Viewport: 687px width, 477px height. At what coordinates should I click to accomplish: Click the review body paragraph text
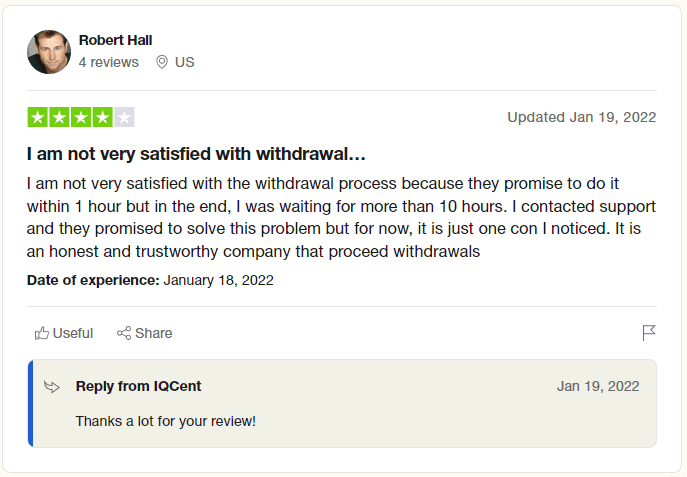[x=341, y=217]
